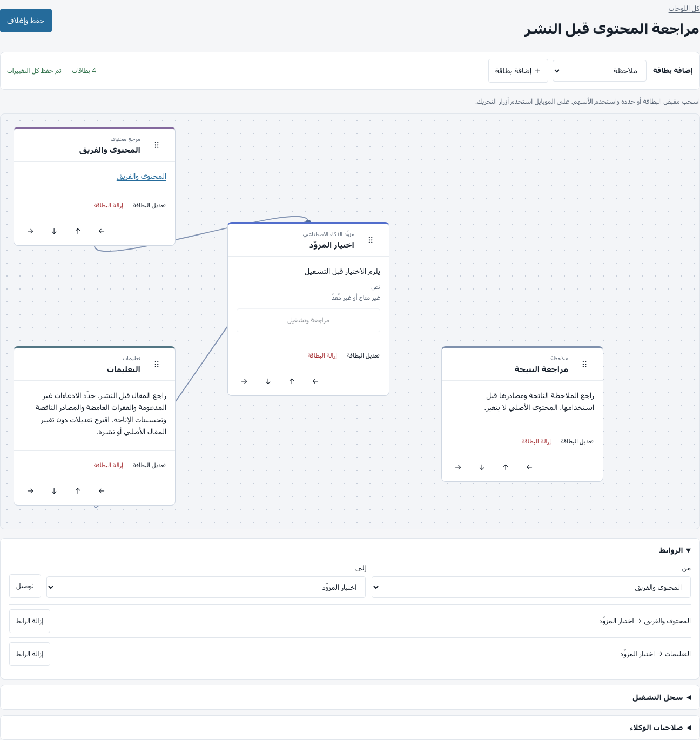This screenshot has width=700, height=740.
Task: Move مراجعة النتيجة card down with arrow
Action: [x=482, y=467]
